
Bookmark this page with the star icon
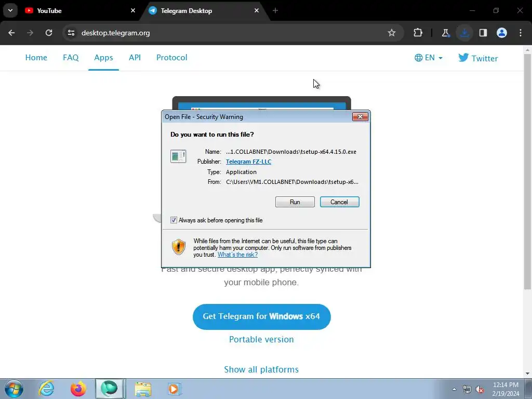(x=392, y=33)
